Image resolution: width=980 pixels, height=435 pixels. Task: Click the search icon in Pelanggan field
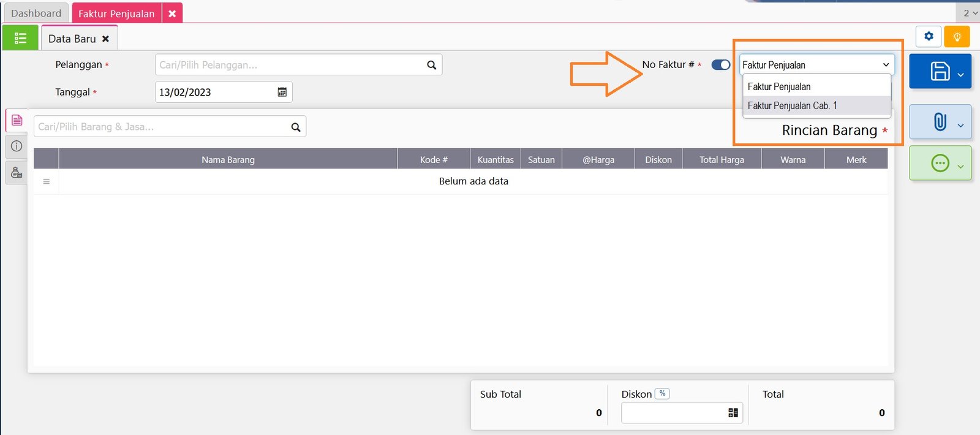[431, 65]
